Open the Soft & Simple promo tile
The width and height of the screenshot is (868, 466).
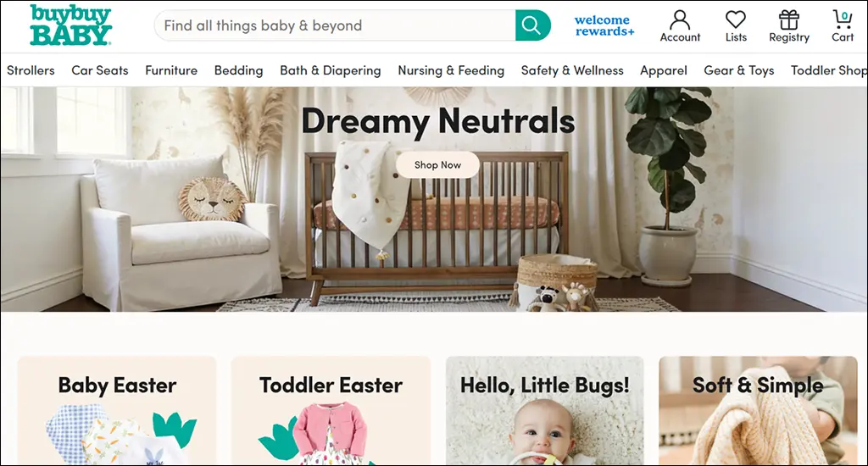tap(758, 410)
